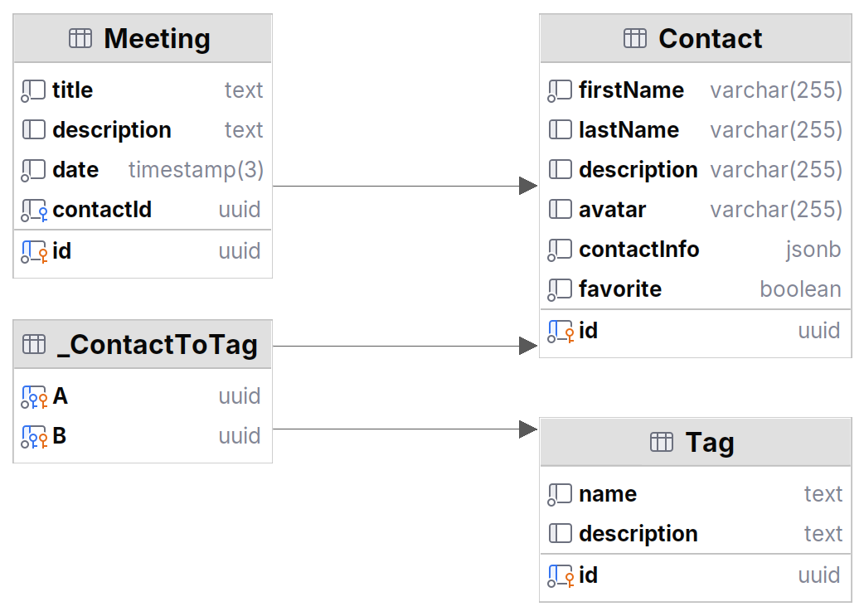Viewport: 864px width, 616px height.
Task: Click the _ContactToTag table icon
Action: pos(34,344)
